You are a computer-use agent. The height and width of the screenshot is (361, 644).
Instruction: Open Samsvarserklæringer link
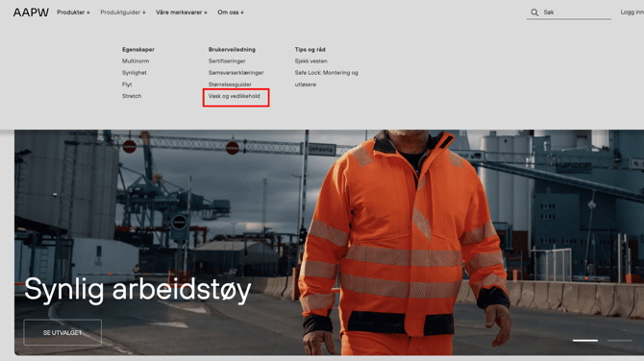point(235,73)
